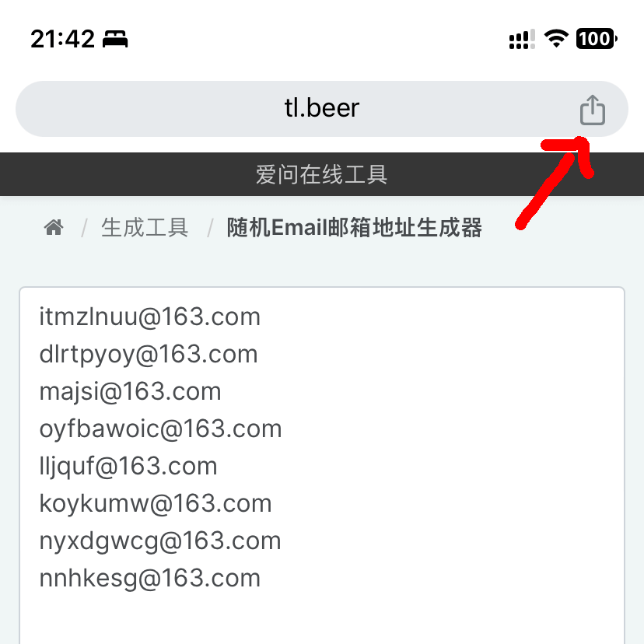Tap the 爱问在线工具 site title

[321, 174]
